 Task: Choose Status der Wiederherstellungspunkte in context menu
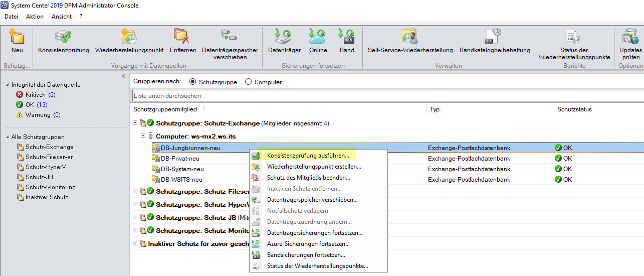318,266
